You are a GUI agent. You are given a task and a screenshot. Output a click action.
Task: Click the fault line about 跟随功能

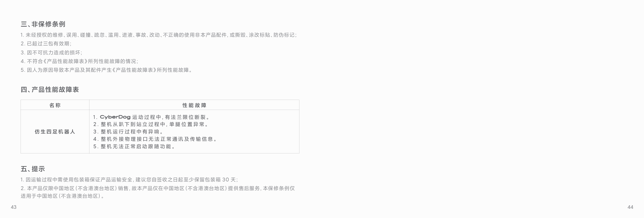pyautogui.click(x=134, y=146)
